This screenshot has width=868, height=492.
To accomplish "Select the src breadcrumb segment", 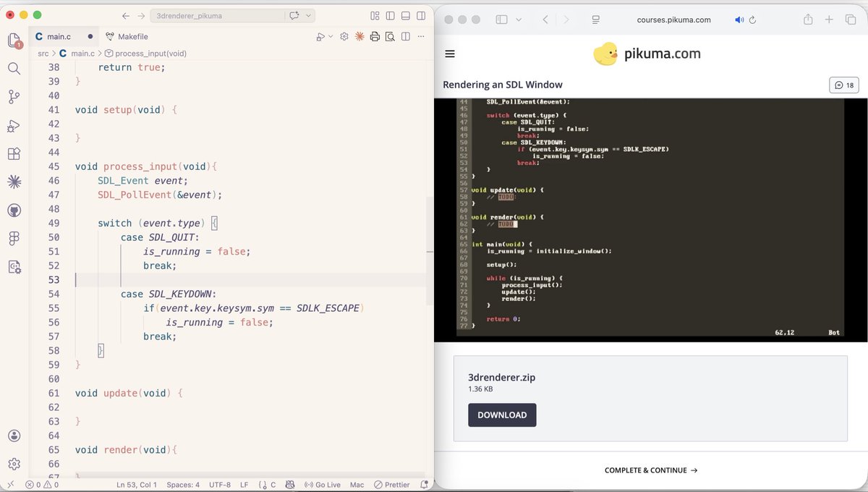I will [43, 54].
